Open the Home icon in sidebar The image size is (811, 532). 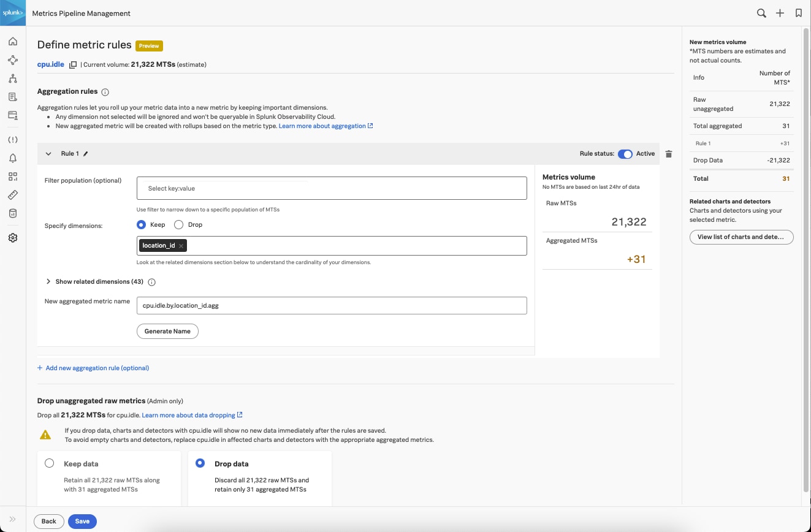(13, 42)
